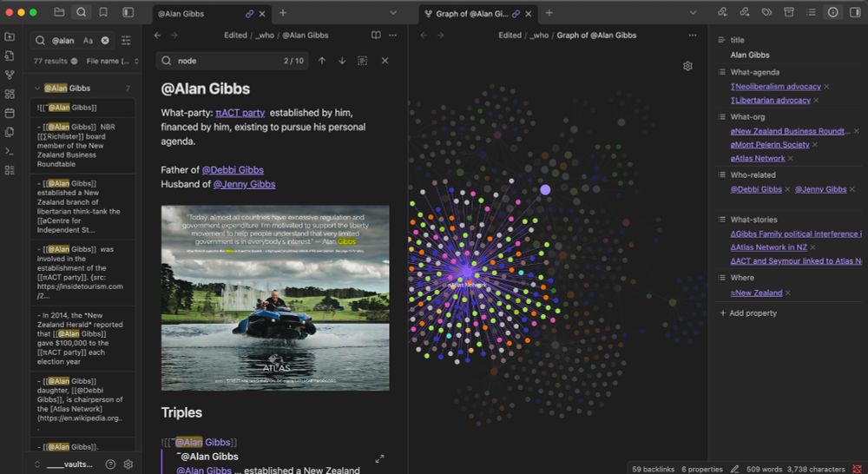Open tab list dropdown in left pane
Image resolution: width=868 pixels, height=474 pixels.
[x=393, y=13]
